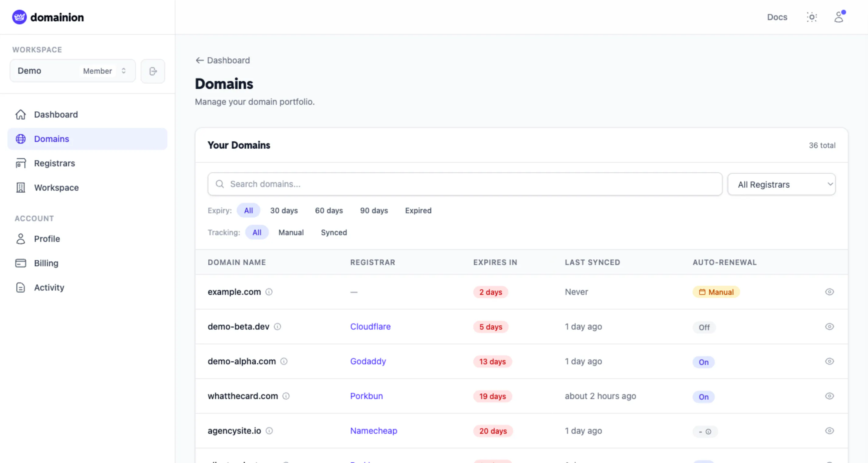Click the info icon beside example.com

(x=269, y=292)
